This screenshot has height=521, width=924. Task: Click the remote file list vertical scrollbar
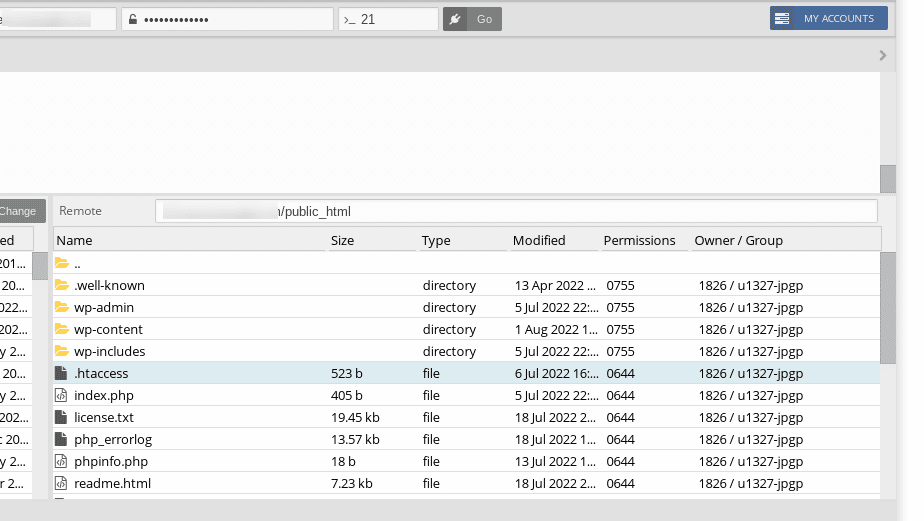tap(888, 308)
